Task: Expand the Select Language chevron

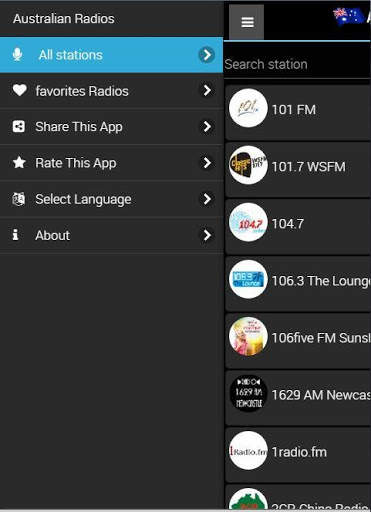Action: (x=207, y=199)
